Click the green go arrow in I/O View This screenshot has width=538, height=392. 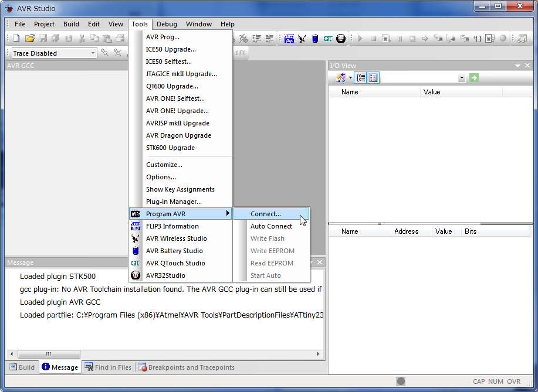[x=474, y=78]
